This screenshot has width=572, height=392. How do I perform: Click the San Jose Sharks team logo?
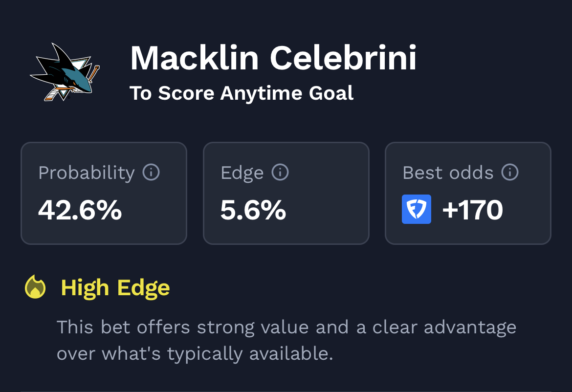click(x=65, y=72)
